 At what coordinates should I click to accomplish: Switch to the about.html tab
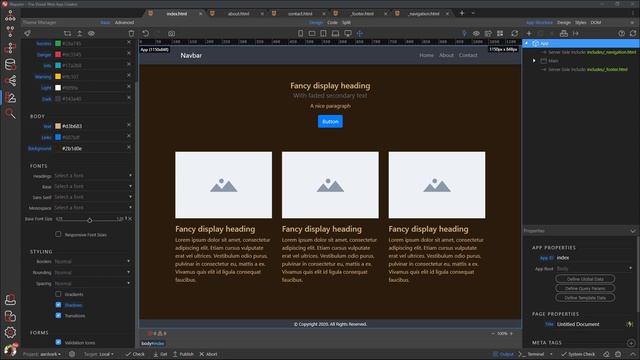pyautogui.click(x=238, y=13)
